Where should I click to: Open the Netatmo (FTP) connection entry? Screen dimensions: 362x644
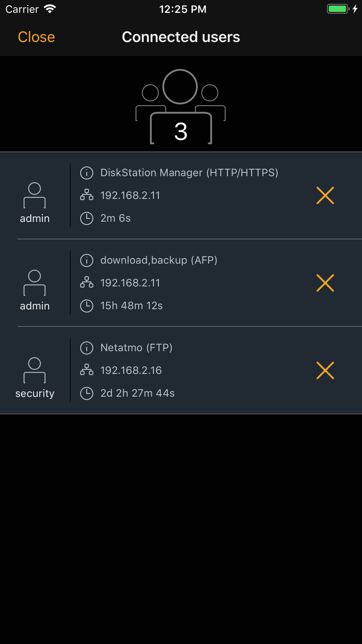[181, 370]
